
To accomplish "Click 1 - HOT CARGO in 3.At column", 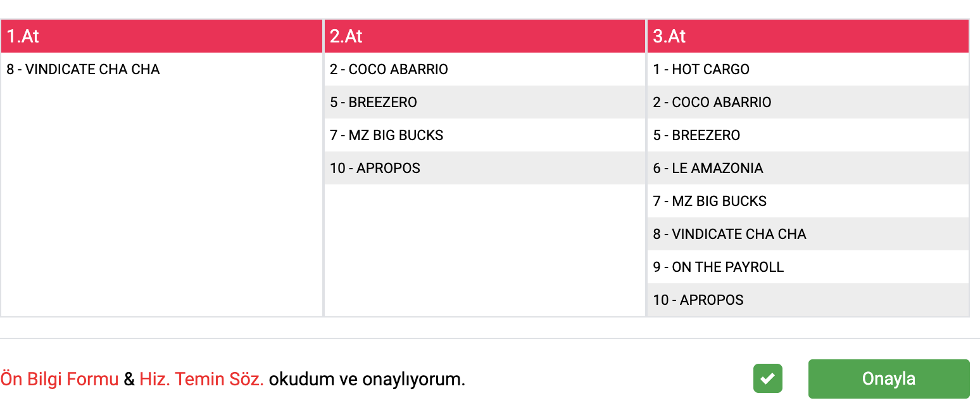I will 701,70.
